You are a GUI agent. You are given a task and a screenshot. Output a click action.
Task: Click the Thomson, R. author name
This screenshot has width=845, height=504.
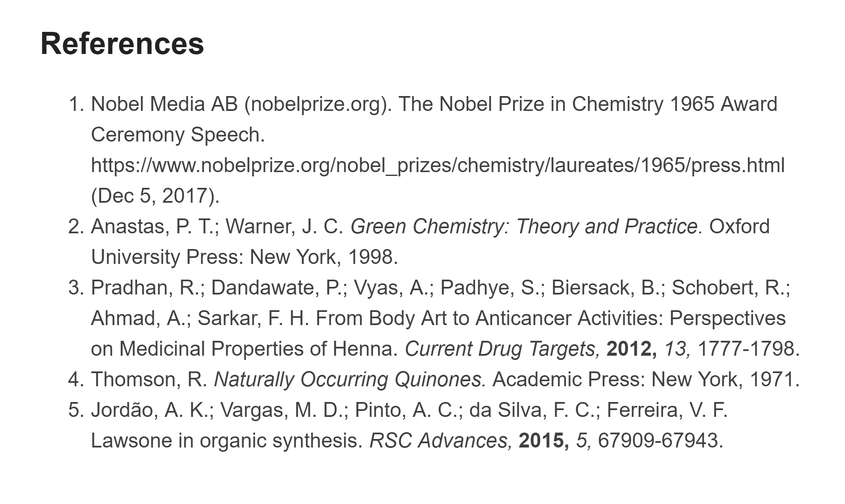pos(149,379)
